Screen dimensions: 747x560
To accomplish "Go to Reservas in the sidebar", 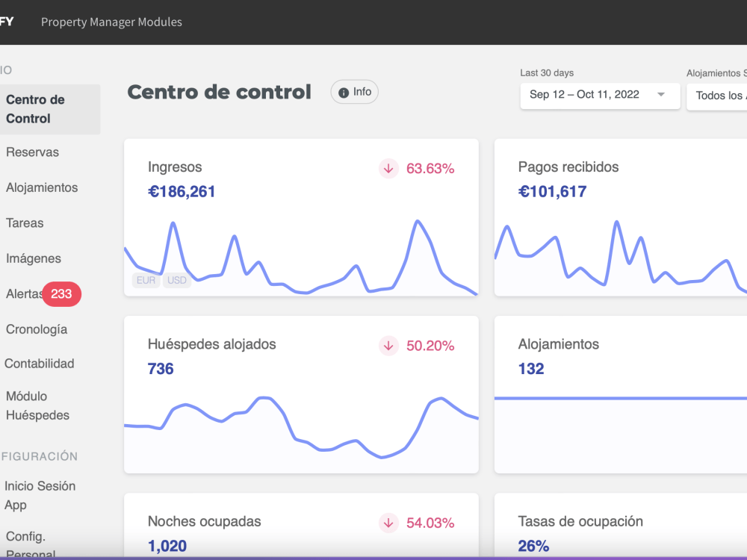I will (32, 152).
